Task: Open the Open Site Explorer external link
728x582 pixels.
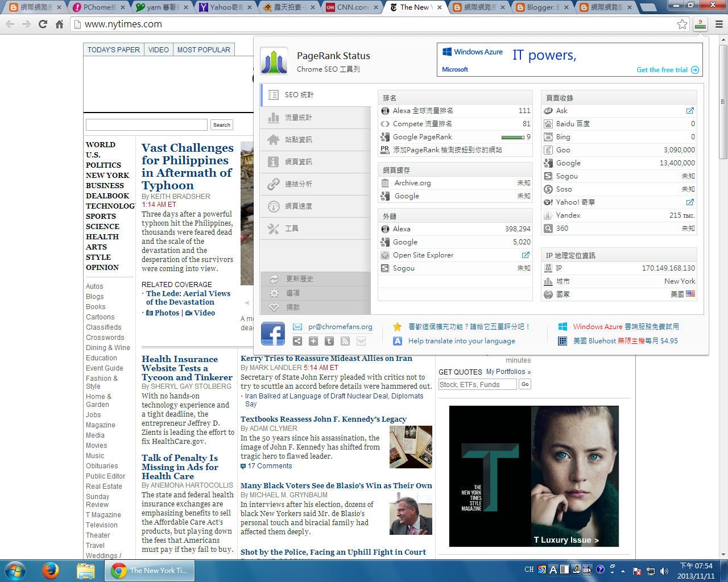Action: [526, 255]
